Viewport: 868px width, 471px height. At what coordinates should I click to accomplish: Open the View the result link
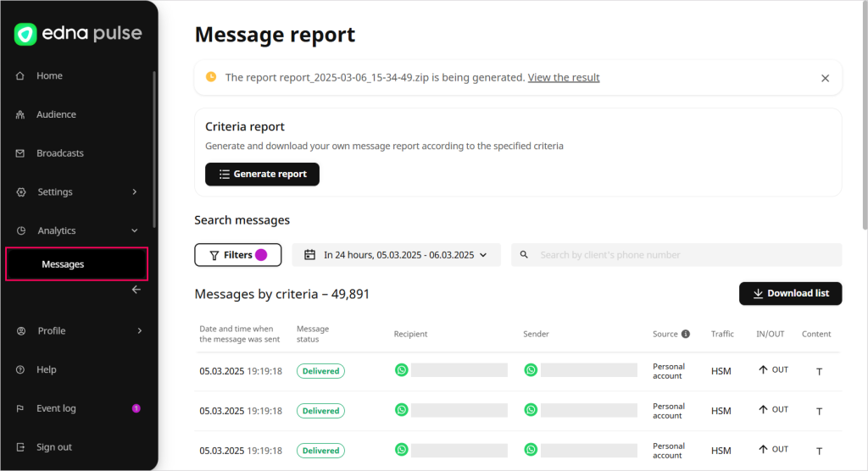click(564, 78)
